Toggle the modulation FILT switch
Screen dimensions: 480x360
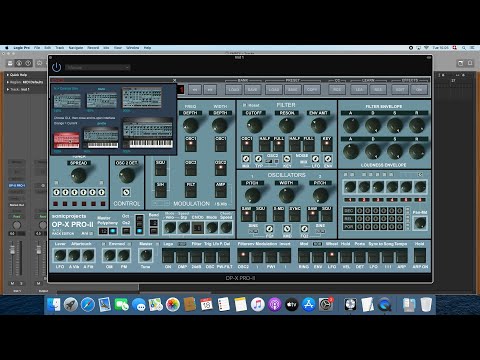tap(191, 192)
